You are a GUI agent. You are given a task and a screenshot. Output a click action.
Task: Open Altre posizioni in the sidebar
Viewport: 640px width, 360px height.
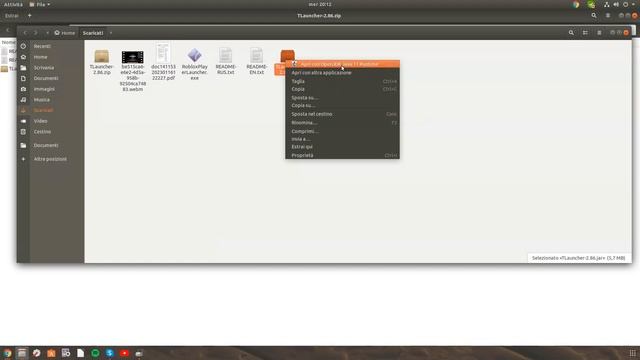click(x=50, y=159)
